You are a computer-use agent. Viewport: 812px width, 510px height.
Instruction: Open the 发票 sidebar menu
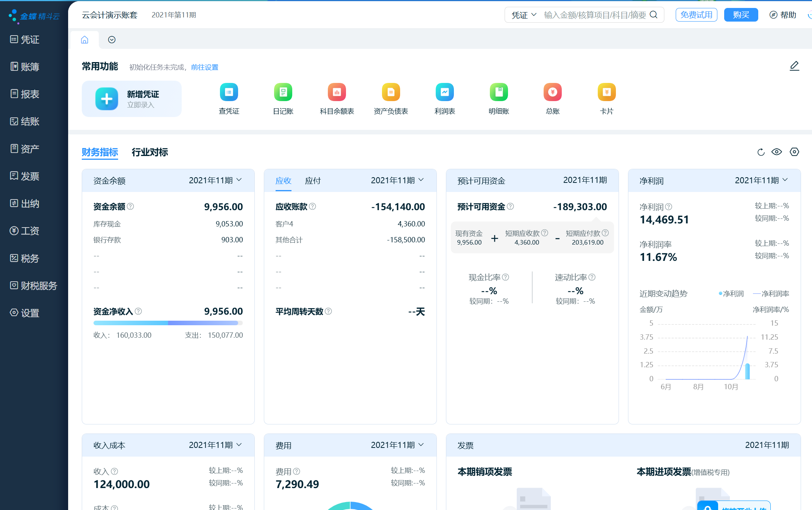pos(25,176)
